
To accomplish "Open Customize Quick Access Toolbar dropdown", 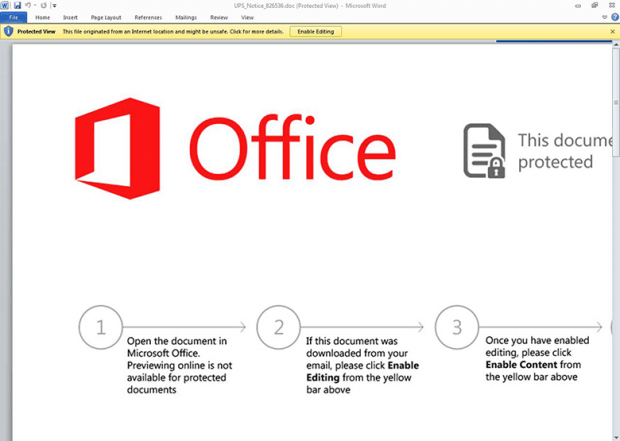I will [x=54, y=6].
